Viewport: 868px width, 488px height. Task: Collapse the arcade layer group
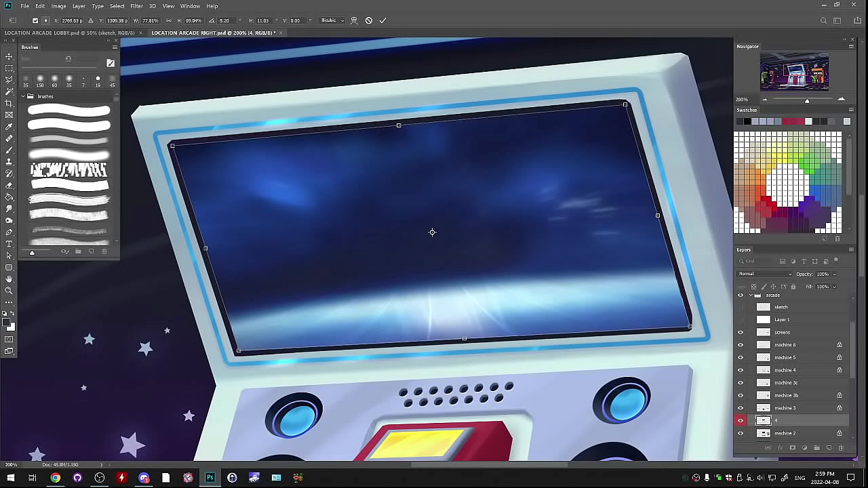pos(749,296)
